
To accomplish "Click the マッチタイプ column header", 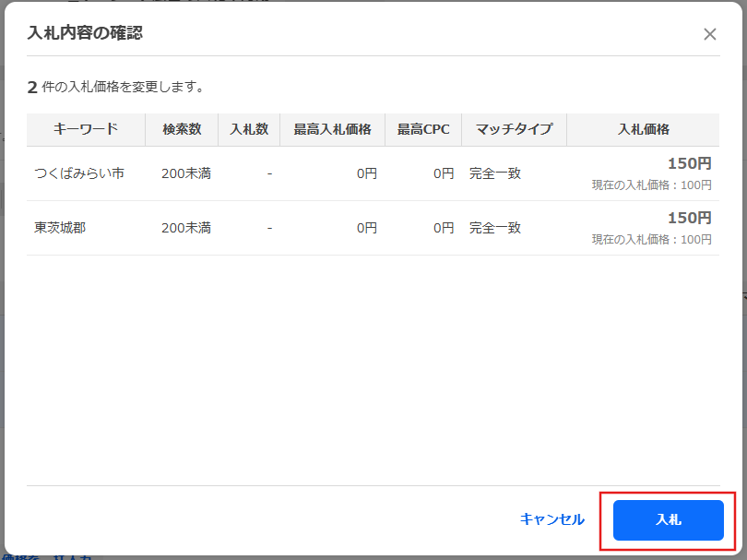I will click(514, 129).
